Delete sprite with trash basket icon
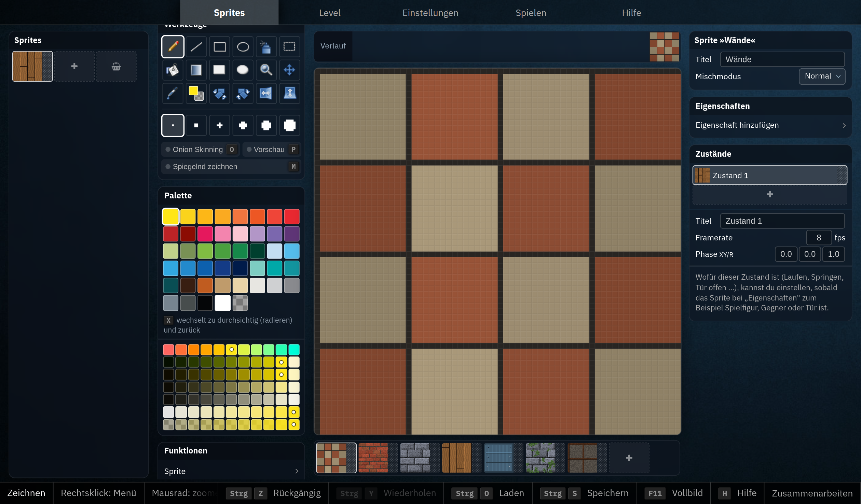861x504 pixels. [x=116, y=66]
